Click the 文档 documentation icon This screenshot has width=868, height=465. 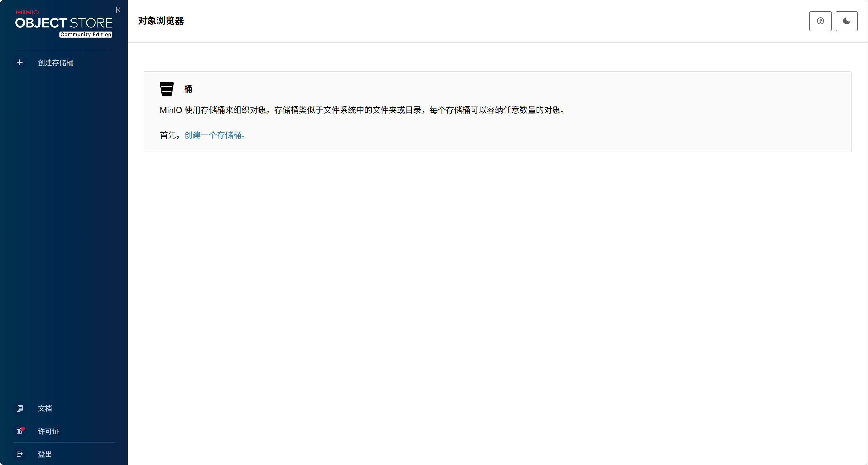(x=20, y=408)
